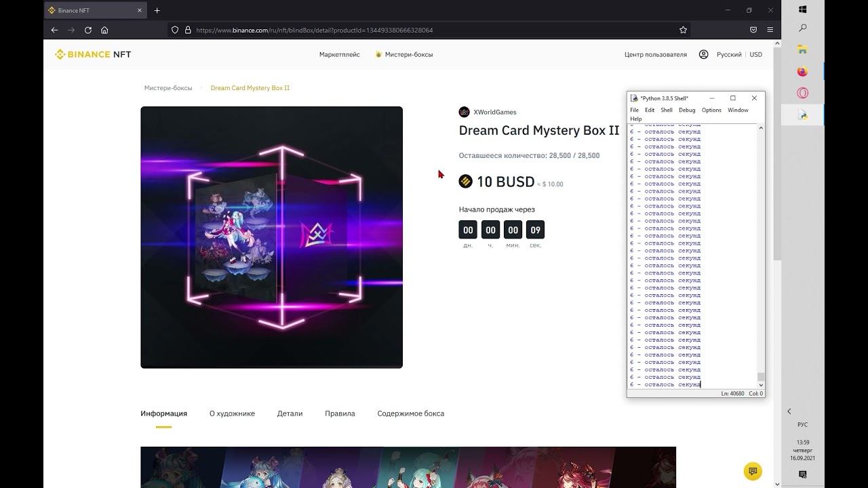
Task: Open tracking protection shield panel
Action: pos(175,30)
